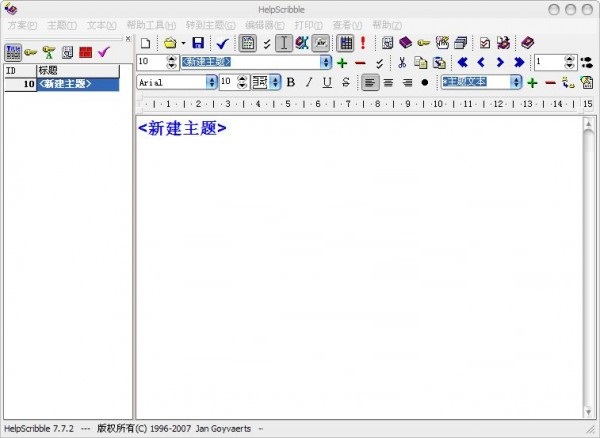
Task: Click the blue floppy disk save icon
Action: pyautogui.click(x=198, y=43)
